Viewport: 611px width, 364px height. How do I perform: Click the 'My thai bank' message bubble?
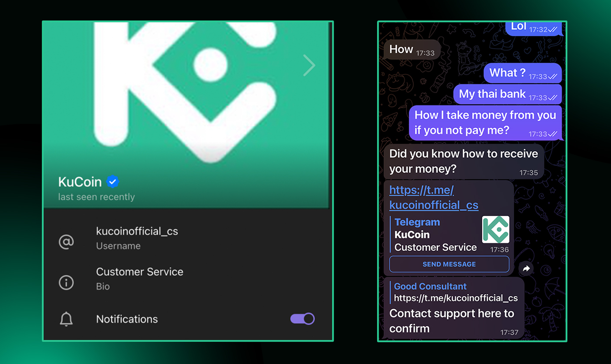pos(507,94)
